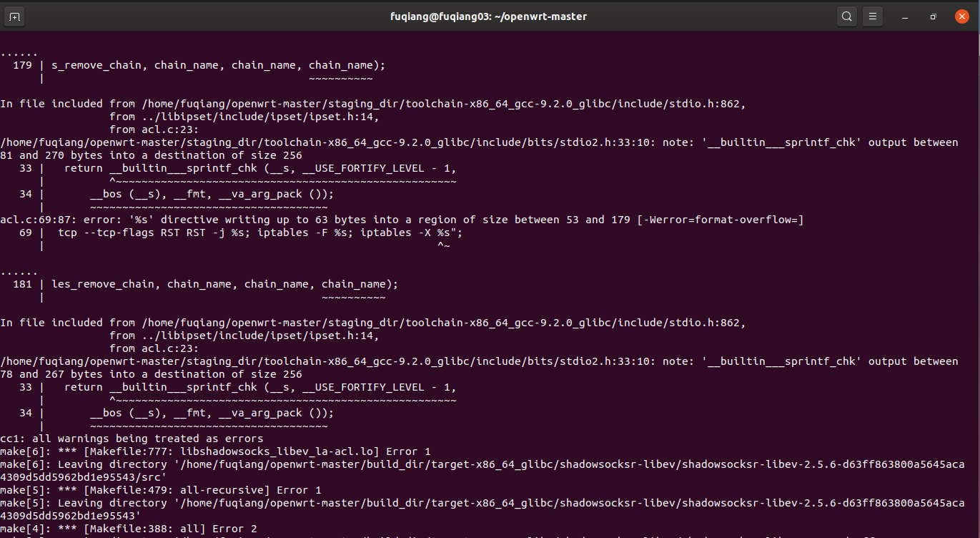
Task: Click the '-Werror=format-overflow' flag text
Action: (715, 220)
